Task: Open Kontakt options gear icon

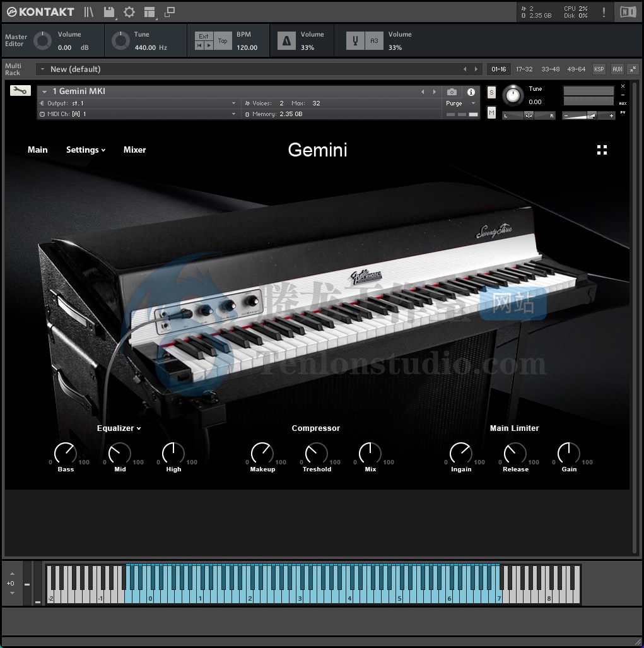Action: click(x=129, y=12)
